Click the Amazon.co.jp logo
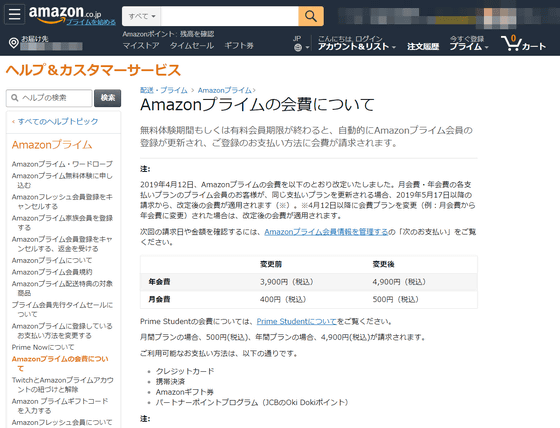The width and height of the screenshot is (560, 428). [65, 14]
